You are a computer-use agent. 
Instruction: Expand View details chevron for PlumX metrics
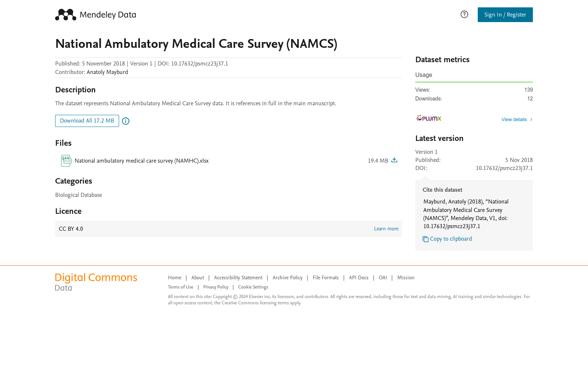click(531, 120)
